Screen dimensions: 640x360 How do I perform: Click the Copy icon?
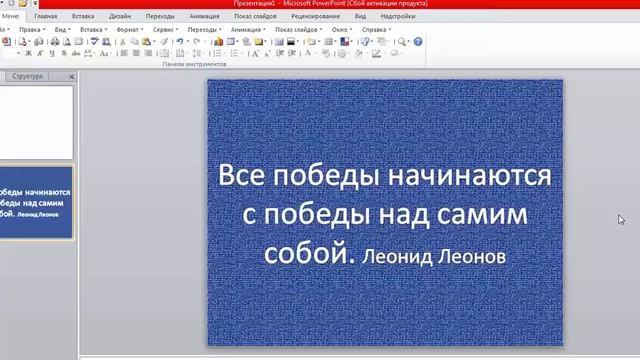coord(134,42)
